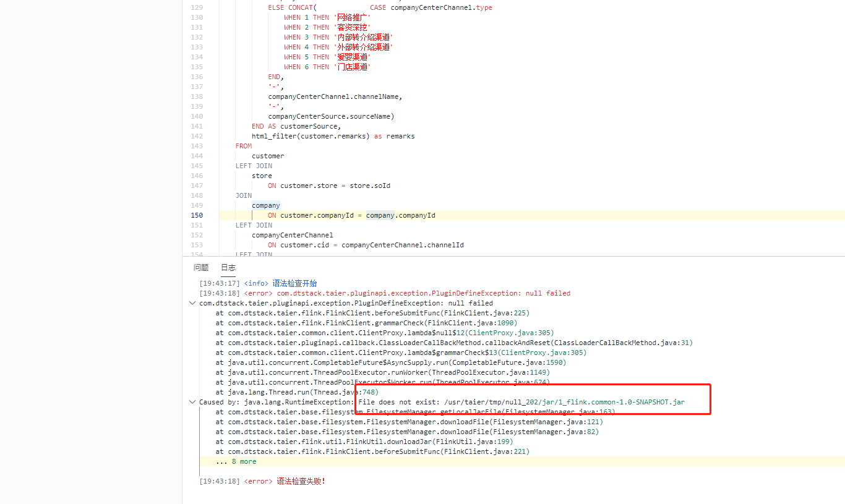Click the FROM keyword on line 143
Image resolution: width=845 pixels, height=504 pixels.
tap(243, 146)
